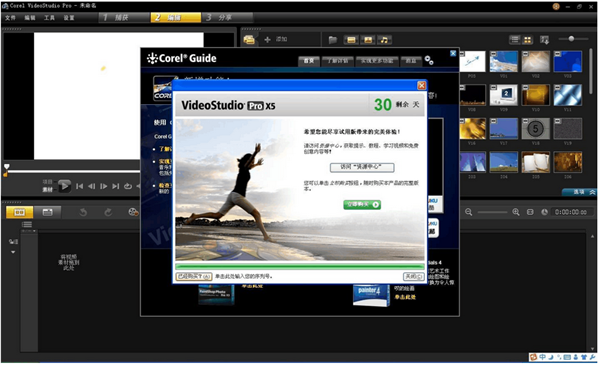Image resolution: width=600 pixels, height=365 pixels.
Task: Select the V19 gray noise thumbnail
Action: click(x=568, y=129)
